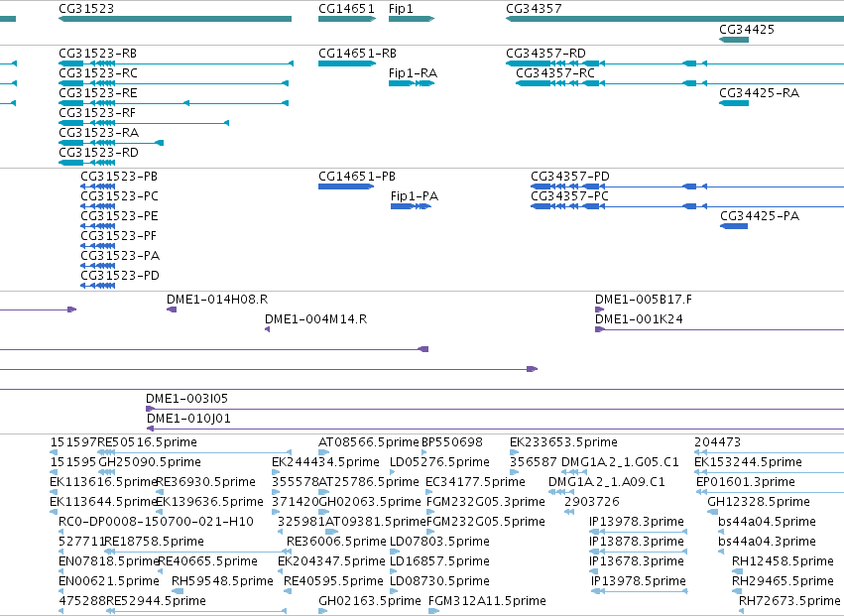
Task: Select protein CG31523-PF
Action: coord(118,236)
